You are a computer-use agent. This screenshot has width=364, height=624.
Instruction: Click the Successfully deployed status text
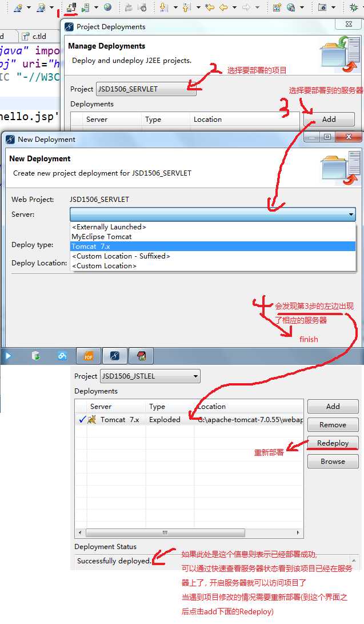(x=114, y=561)
